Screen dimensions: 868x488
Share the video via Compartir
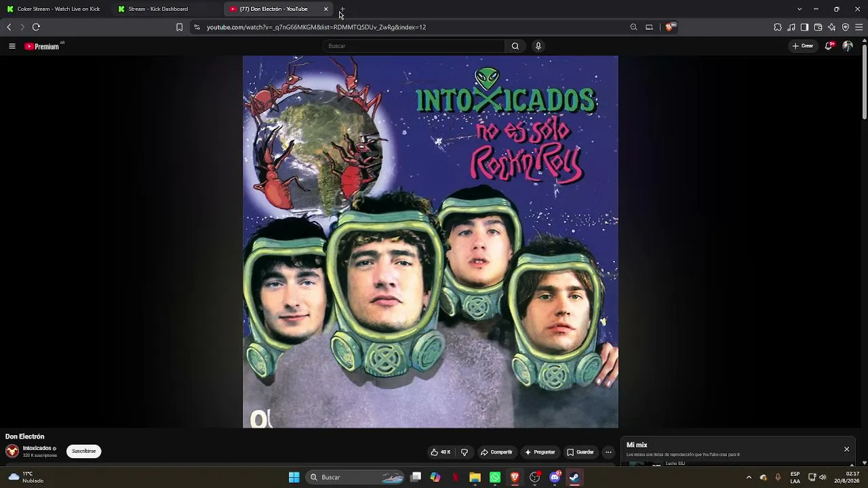pos(496,452)
